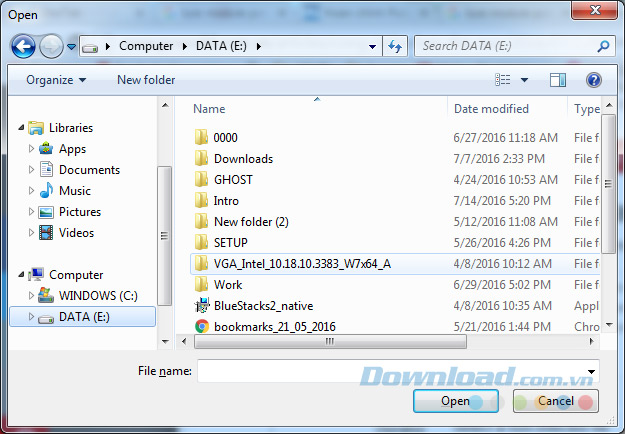Open the File name dropdown arrow
The height and width of the screenshot is (434, 625).
pos(592,371)
